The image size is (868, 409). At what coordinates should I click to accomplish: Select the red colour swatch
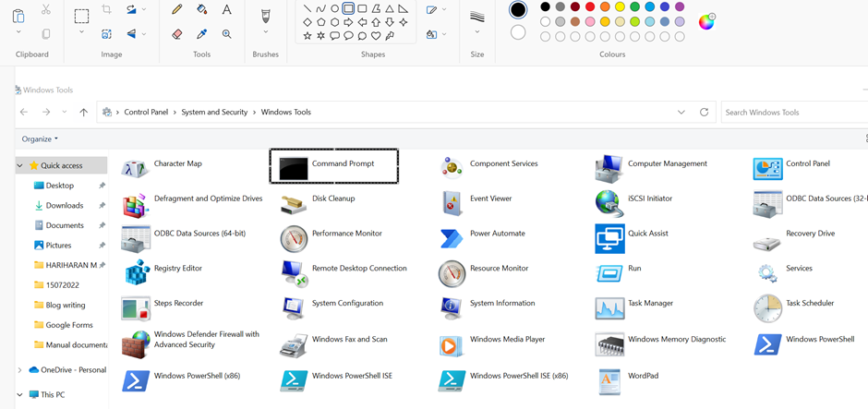click(590, 6)
